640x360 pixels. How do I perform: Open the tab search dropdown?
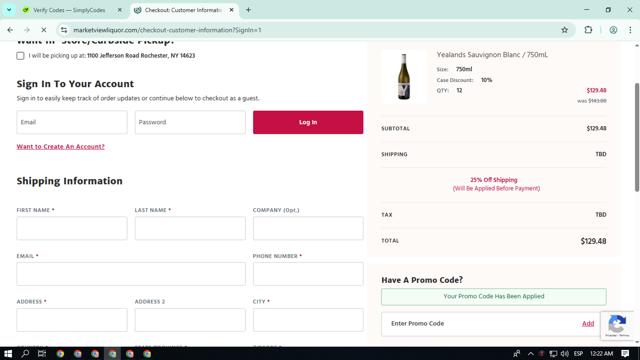[x=9, y=10]
